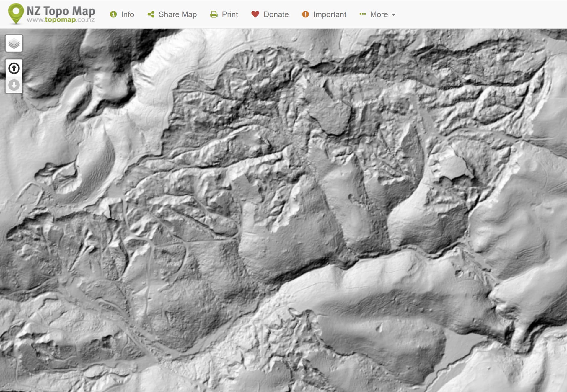This screenshot has width=567, height=392.
Task: Open the Share Map menu item
Action: tap(177, 14)
